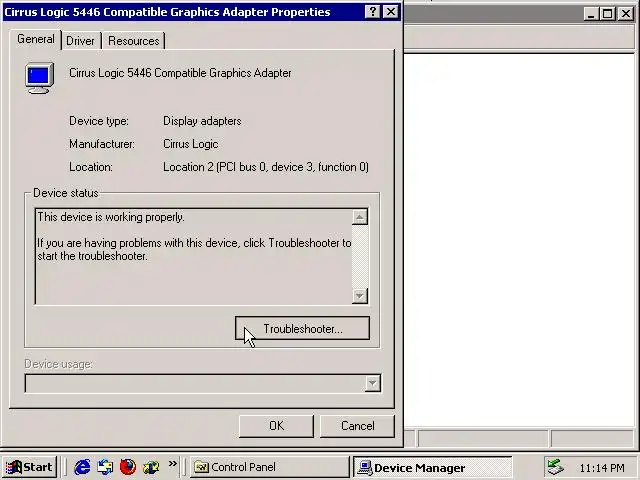Switch to the Driver tab
This screenshot has width=640, height=480.
pos(80,41)
